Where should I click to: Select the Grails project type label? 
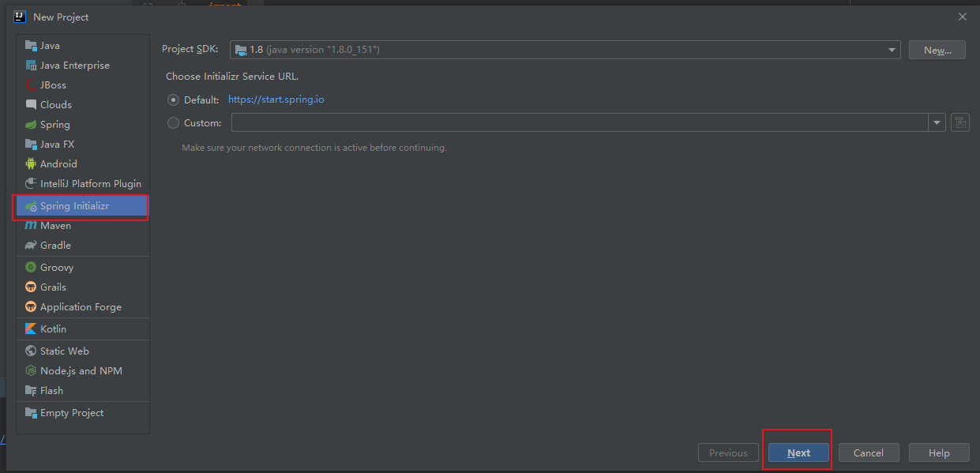pyautogui.click(x=53, y=287)
